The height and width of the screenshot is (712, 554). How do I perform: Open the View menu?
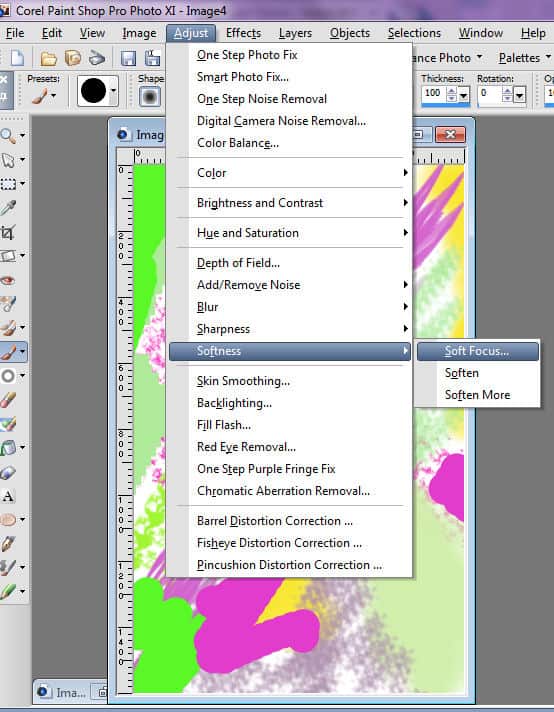[92, 33]
